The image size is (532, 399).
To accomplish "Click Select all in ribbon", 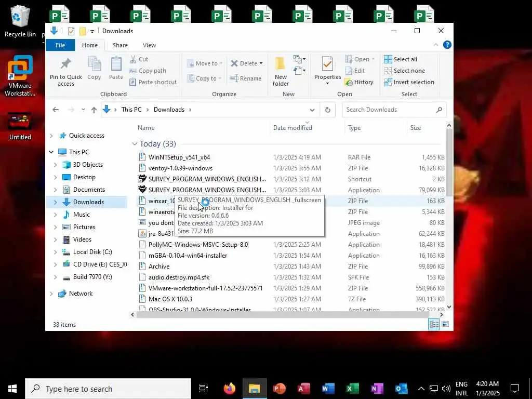I will [401, 59].
